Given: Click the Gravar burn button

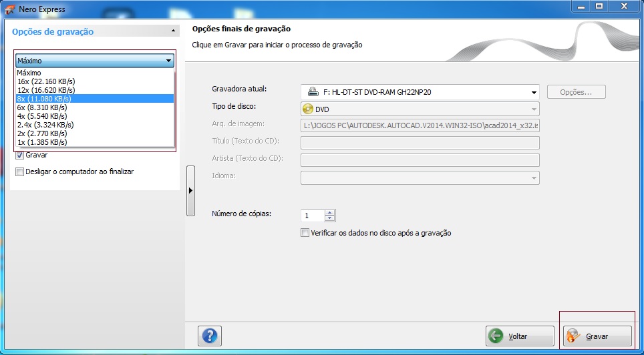Looking at the screenshot, I should tap(597, 336).
